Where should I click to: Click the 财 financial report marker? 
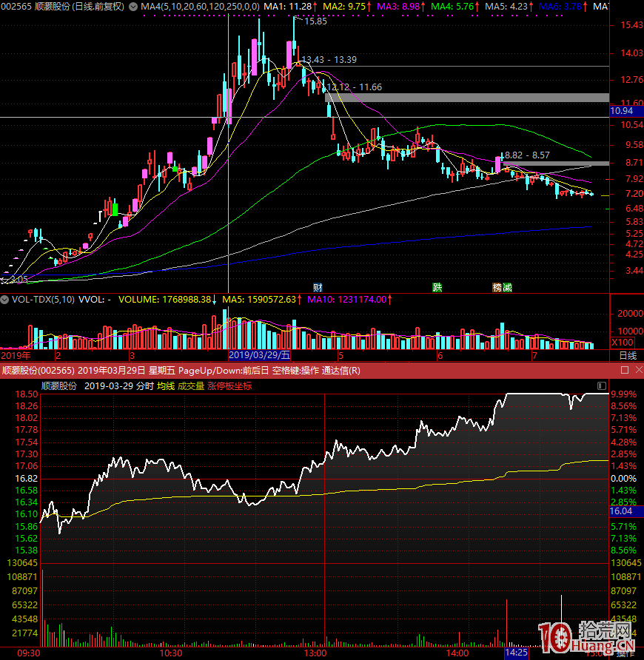click(318, 288)
